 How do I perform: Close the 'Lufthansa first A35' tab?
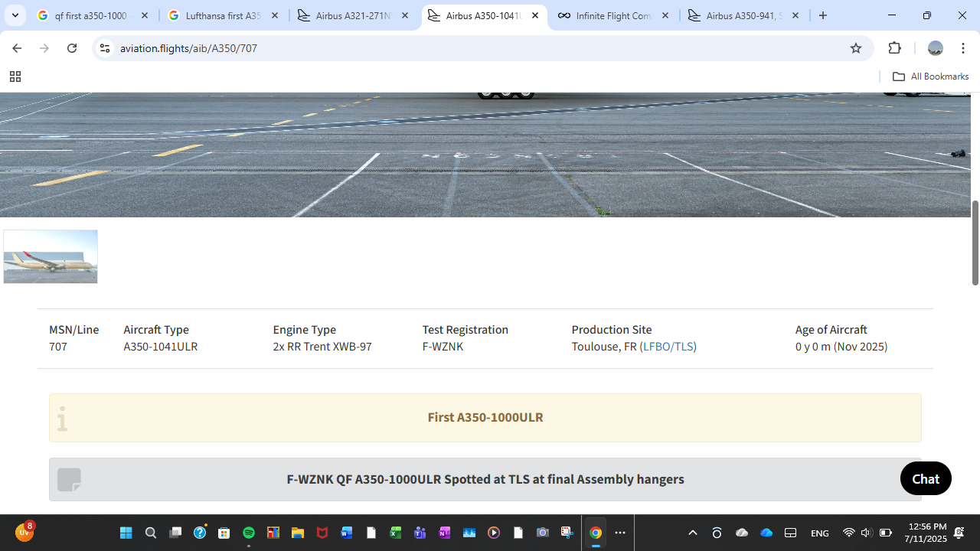click(275, 15)
